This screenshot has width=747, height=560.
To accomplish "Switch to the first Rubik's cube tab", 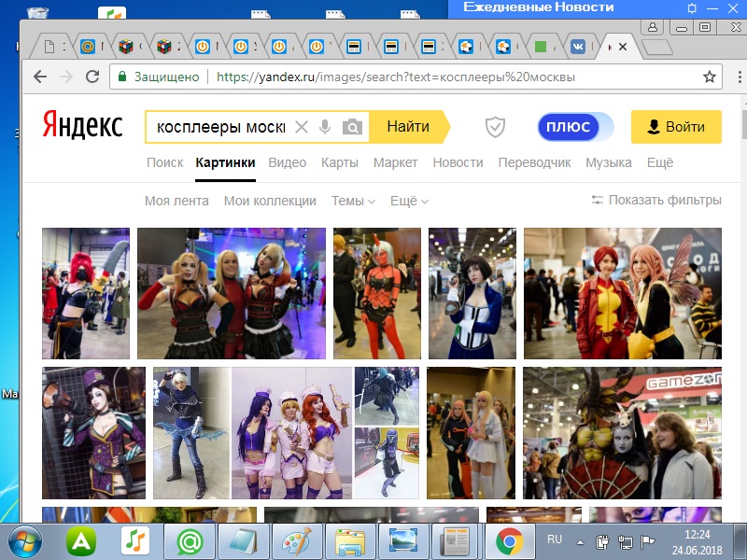I will pyautogui.click(x=126, y=47).
